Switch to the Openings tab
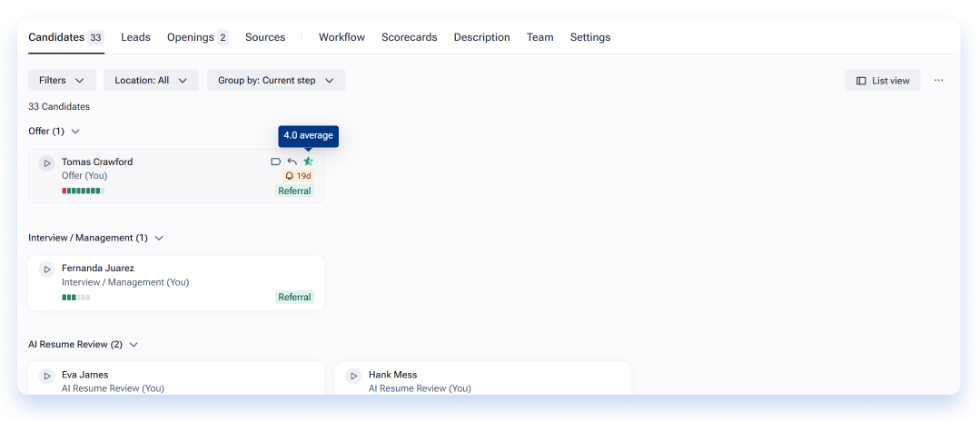Screen dimensions: 980x421 click(197, 37)
